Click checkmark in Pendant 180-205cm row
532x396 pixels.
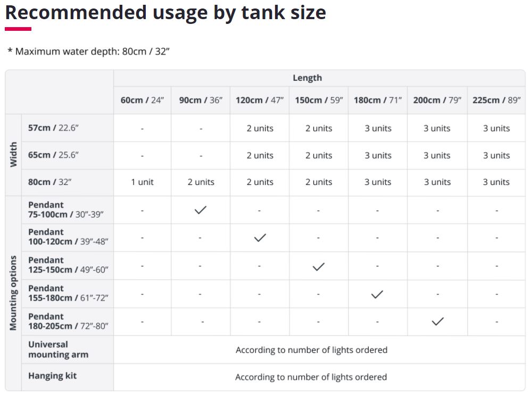(438, 321)
